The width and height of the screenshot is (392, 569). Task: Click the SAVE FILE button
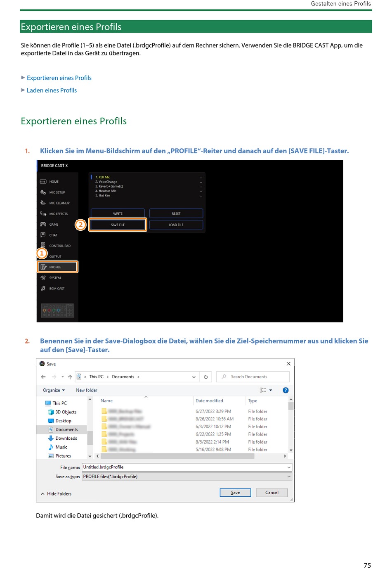pyautogui.click(x=118, y=225)
